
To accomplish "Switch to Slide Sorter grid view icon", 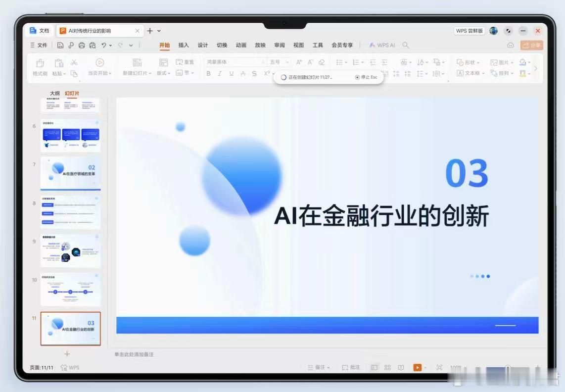I will tap(387, 367).
